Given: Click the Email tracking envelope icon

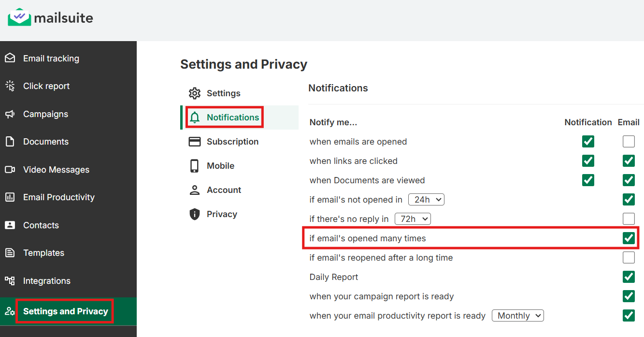Looking at the screenshot, I should 10,59.
